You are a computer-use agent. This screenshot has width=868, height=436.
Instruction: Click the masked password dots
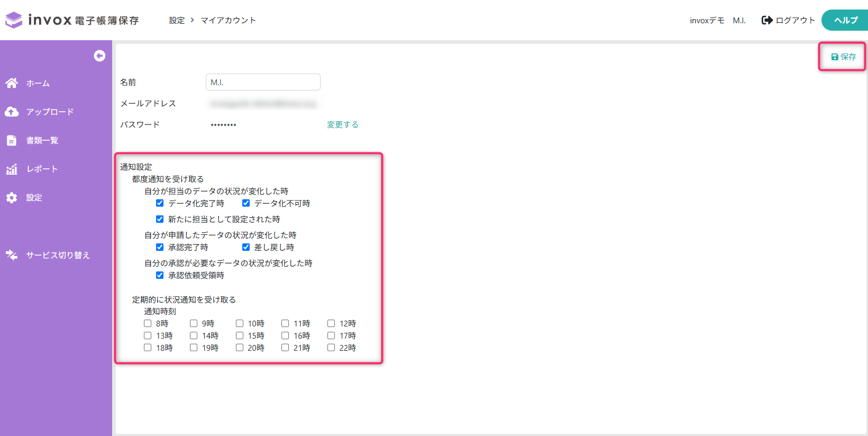[x=223, y=125]
